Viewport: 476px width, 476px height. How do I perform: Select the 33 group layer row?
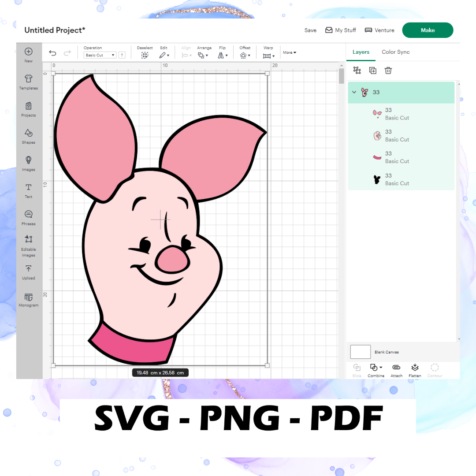[x=401, y=92]
